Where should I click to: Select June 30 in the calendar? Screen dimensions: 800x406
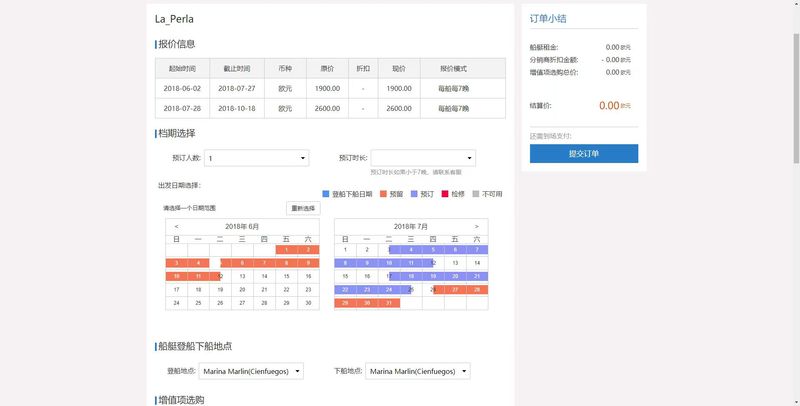[x=308, y=303]
